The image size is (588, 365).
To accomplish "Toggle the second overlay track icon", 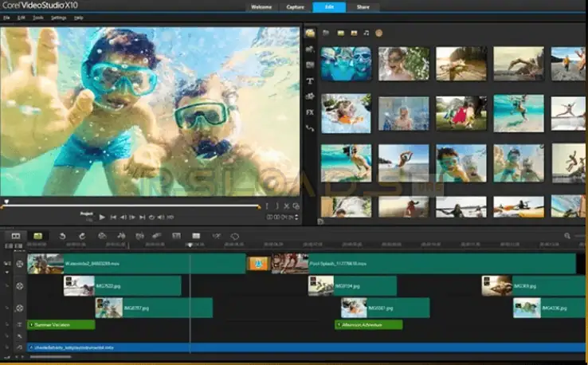I will (x=19, y=308).
